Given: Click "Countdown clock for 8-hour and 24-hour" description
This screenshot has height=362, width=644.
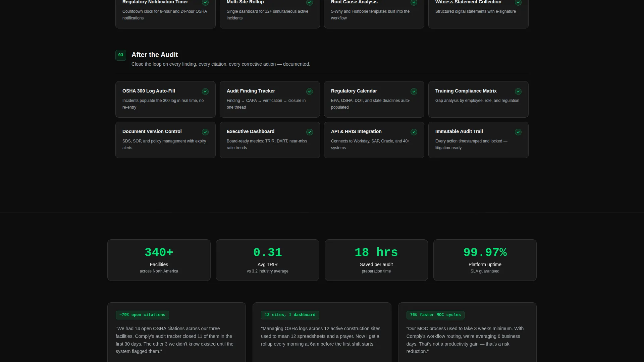Looking at the screenshot, I should point(165,15).
